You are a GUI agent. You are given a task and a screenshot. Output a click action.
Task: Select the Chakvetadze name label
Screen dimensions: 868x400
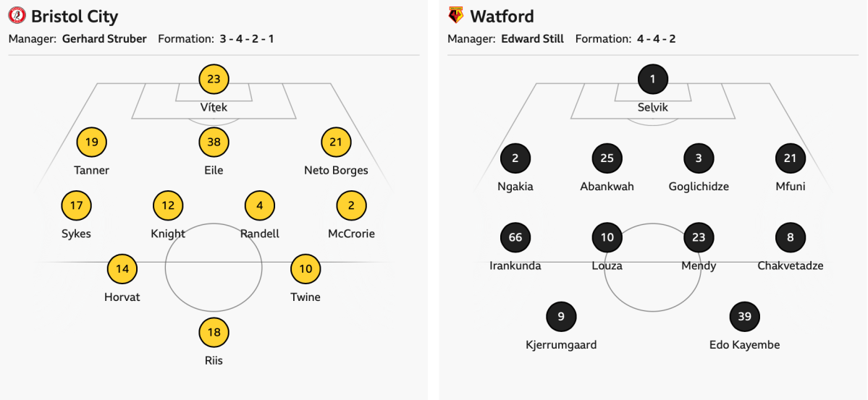coord(790,265)
